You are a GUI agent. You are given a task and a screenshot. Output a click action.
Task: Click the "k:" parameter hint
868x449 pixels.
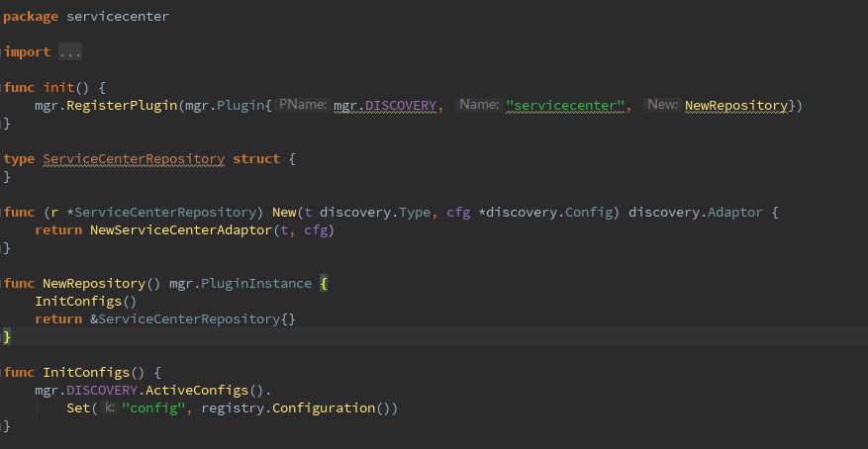(110, 407)
